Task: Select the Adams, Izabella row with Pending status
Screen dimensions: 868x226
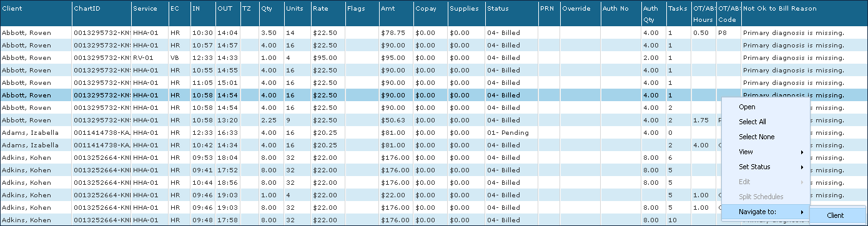Action: pos(434,132)
